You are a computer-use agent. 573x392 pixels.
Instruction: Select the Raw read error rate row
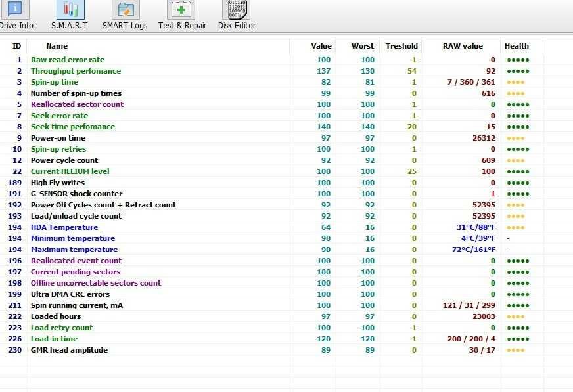(x=271, y=60)
